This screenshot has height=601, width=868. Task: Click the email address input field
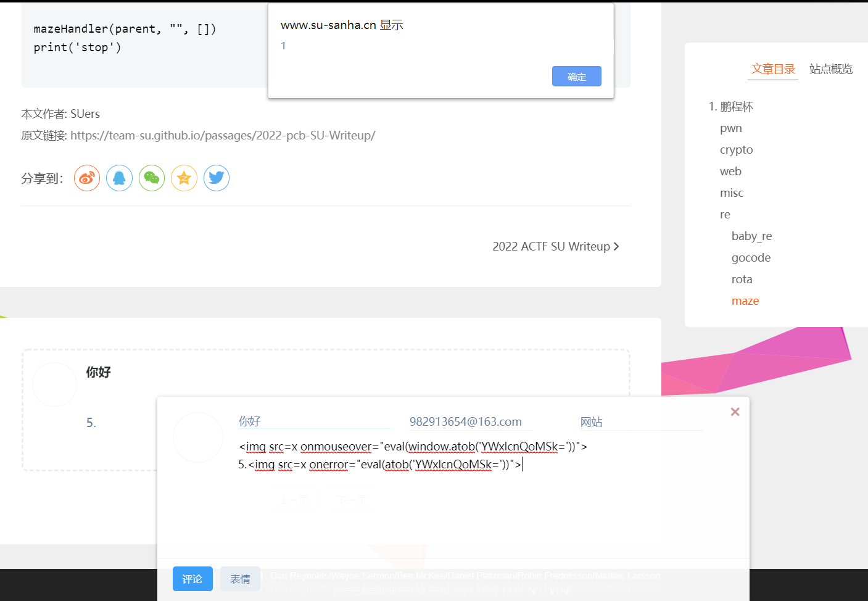[x=466, y=421]
